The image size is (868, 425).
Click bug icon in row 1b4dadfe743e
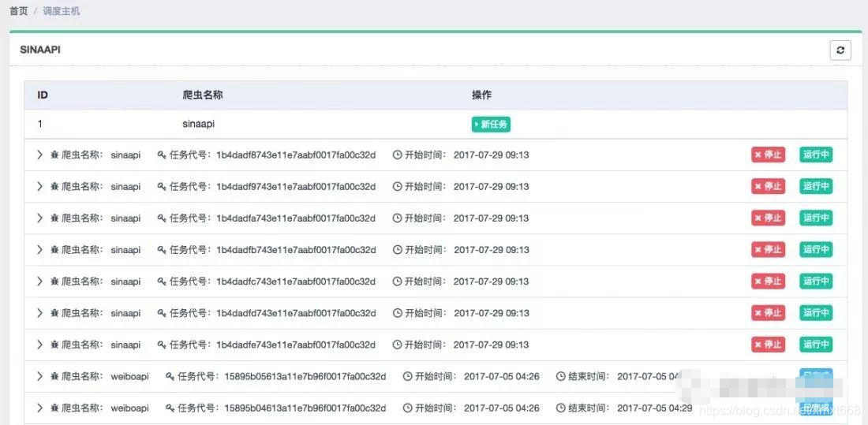(54, 345)
